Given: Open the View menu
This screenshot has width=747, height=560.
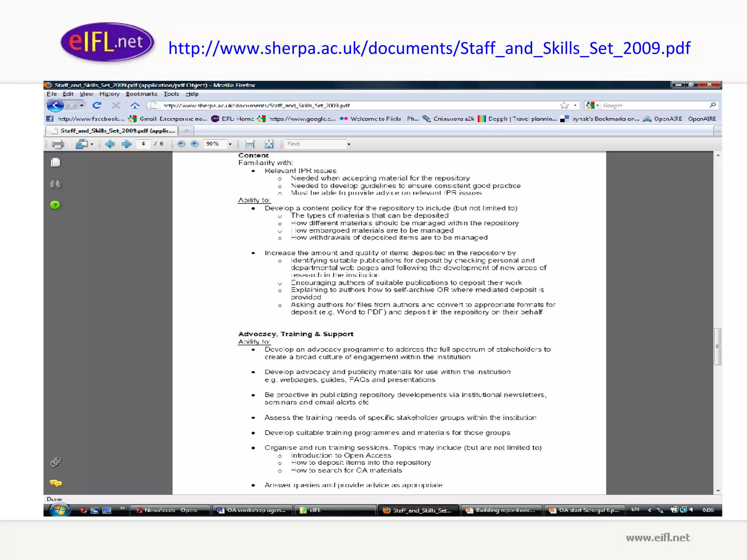Looking at the screenshot, I should (86, 94).
